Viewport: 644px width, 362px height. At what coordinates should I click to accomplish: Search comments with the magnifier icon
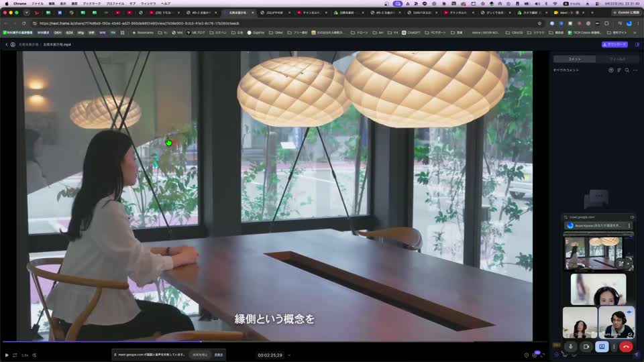627,70
